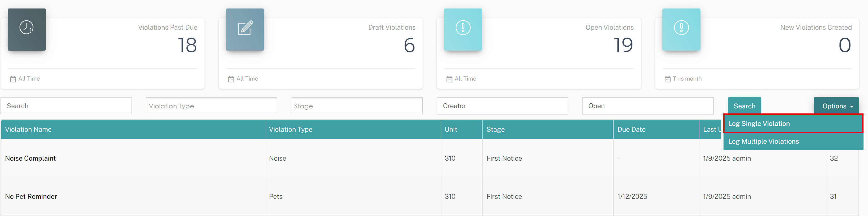Click First Notice in No Pet Reminder row
This screenshot has width=868, height=216.
click(504, 196)
